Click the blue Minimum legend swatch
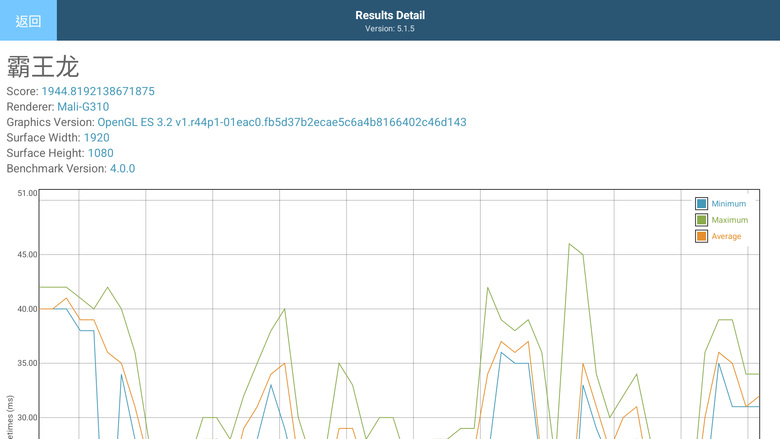 point(701,203)
